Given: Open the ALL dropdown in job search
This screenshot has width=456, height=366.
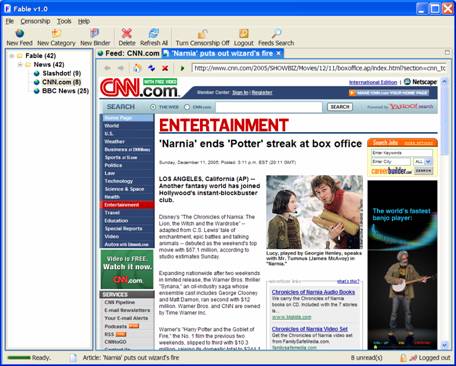Looking at the screenshot, I should (x=428, y=162).
